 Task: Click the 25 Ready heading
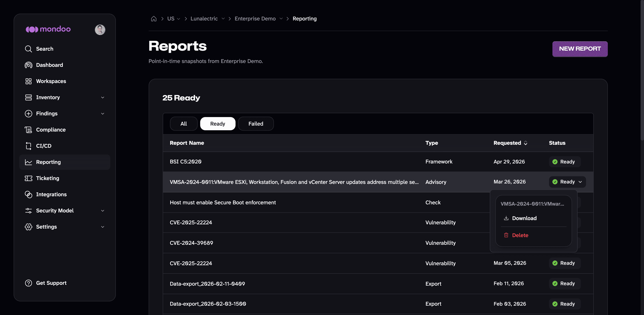click(181, 98)
